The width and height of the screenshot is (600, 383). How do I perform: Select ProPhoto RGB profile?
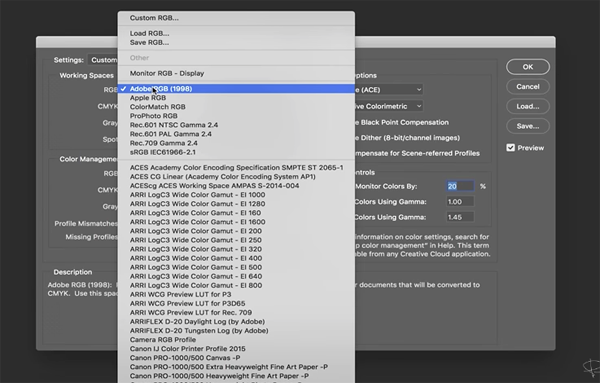[236, 116]
